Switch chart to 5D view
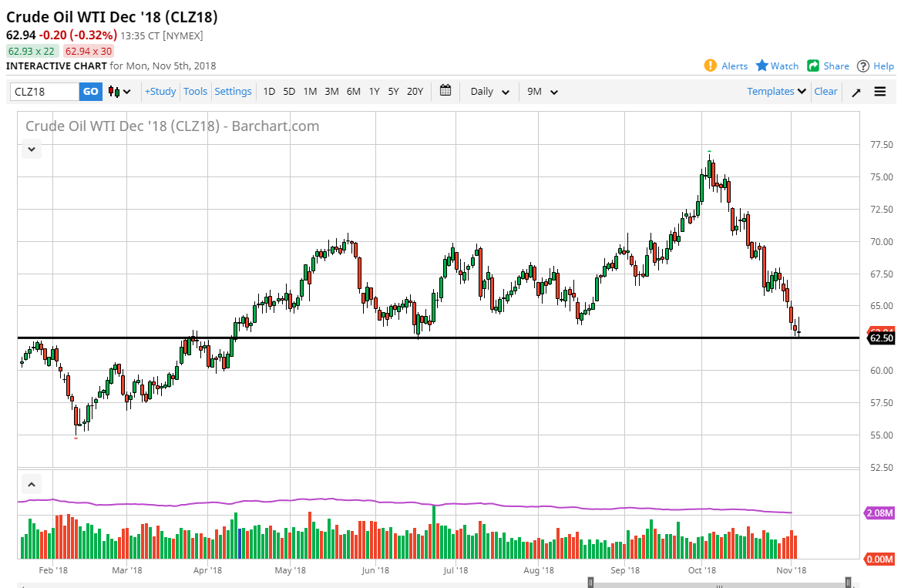 289,91
